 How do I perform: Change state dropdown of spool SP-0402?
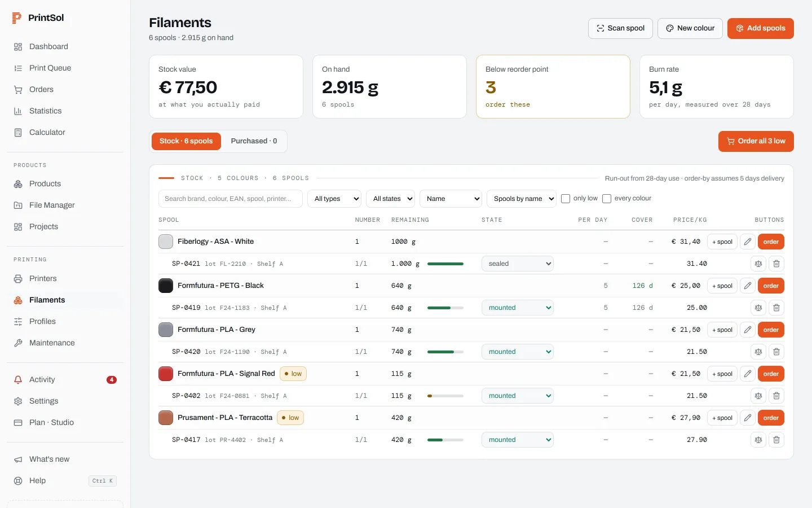pos(518,396)
